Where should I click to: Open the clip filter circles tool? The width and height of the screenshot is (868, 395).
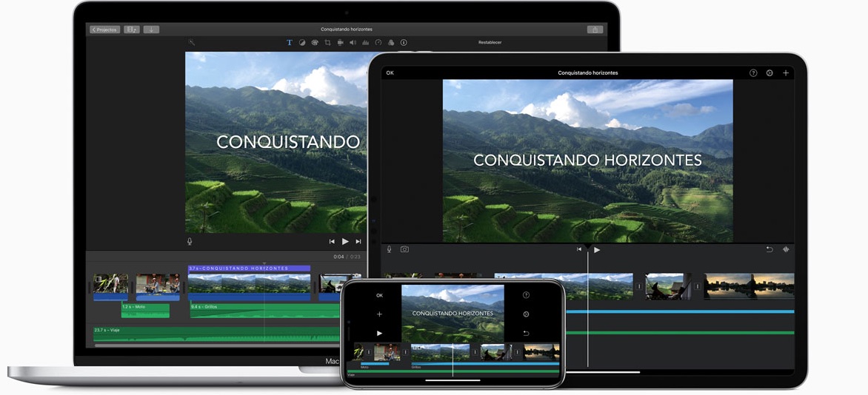391,43
